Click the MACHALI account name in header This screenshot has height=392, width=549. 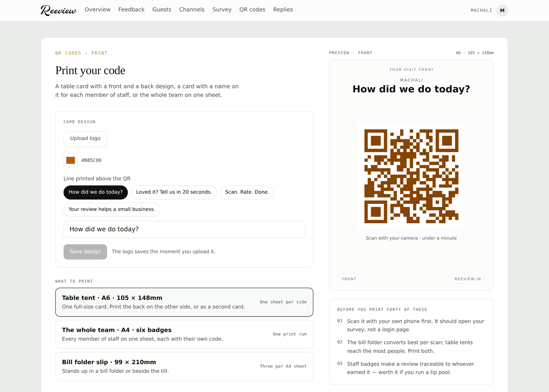click(481, 11)
